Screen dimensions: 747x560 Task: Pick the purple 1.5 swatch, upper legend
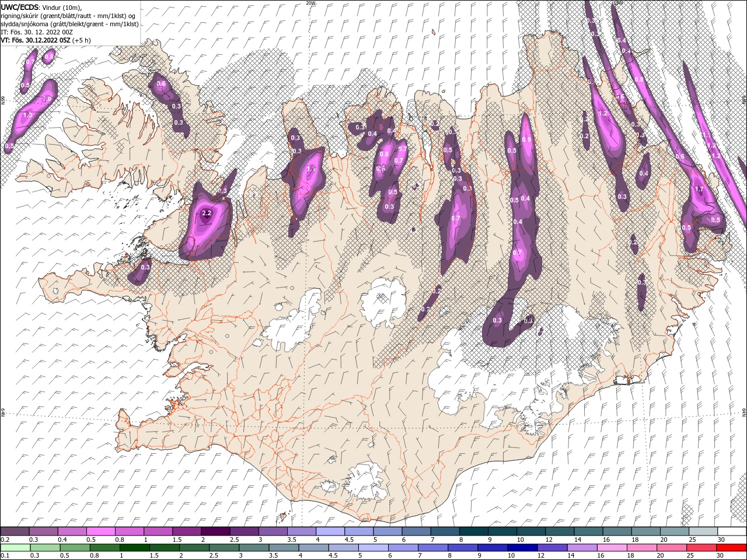[186, 531]
